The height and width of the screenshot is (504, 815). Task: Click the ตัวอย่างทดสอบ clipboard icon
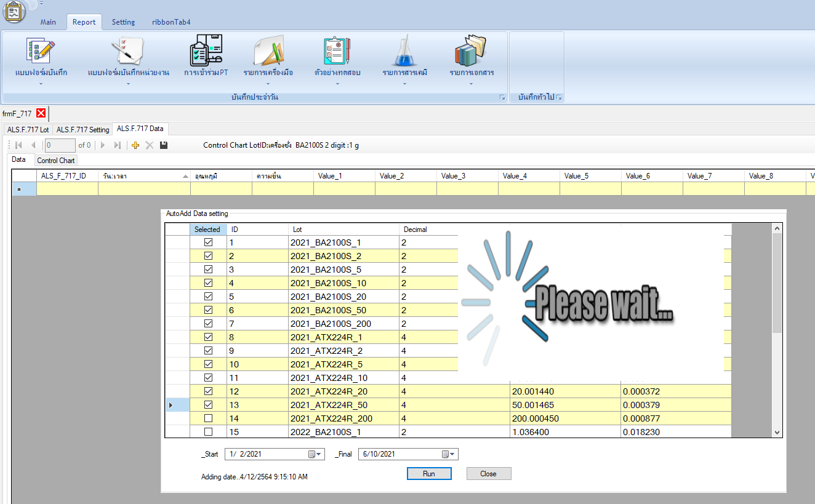[337, 52]
